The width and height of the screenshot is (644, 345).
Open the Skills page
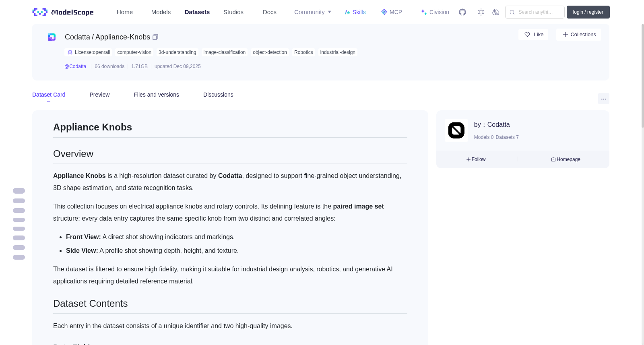tap(355, 12)
